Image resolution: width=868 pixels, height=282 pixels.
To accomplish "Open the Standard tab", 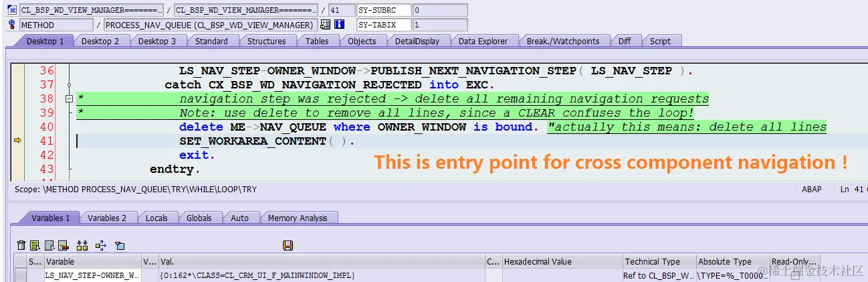I will pyautogui.click(x=211, y=41).
